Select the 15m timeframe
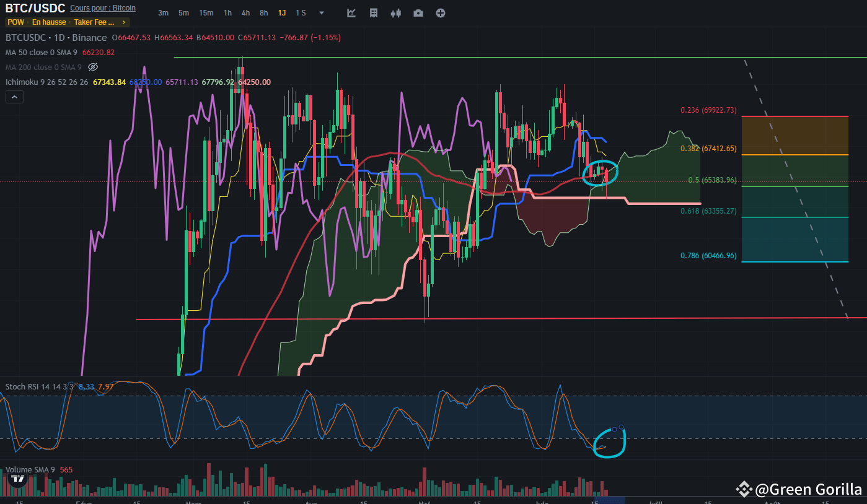 tap(206, 13)
